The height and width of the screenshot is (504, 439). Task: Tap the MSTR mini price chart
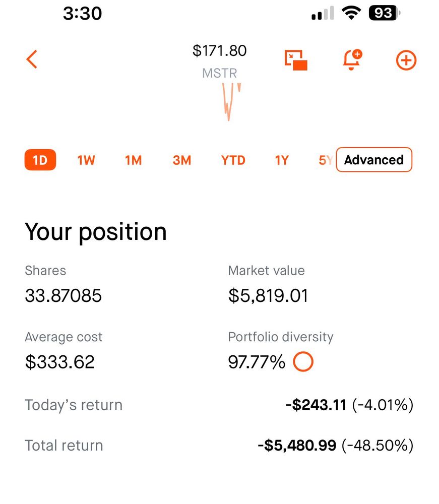point(231,102)
